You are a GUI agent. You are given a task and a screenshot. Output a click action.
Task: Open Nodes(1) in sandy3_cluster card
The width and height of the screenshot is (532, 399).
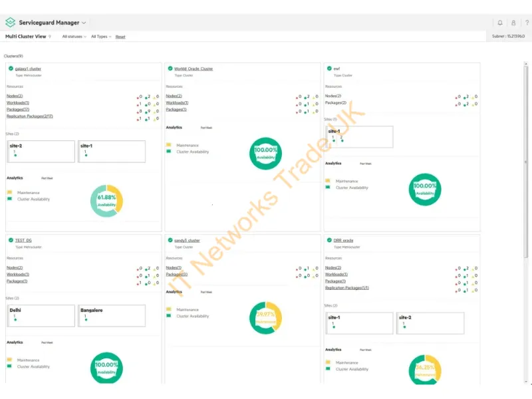tap(174, 268)
